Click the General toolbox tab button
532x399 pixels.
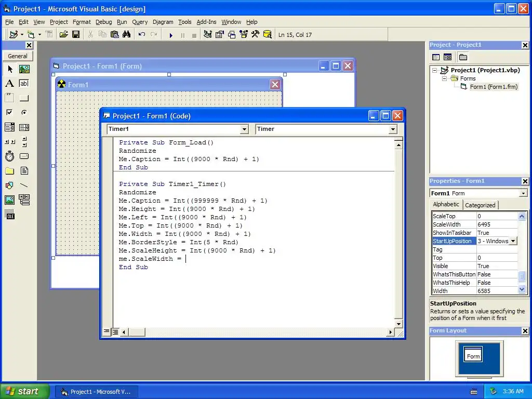18,56
